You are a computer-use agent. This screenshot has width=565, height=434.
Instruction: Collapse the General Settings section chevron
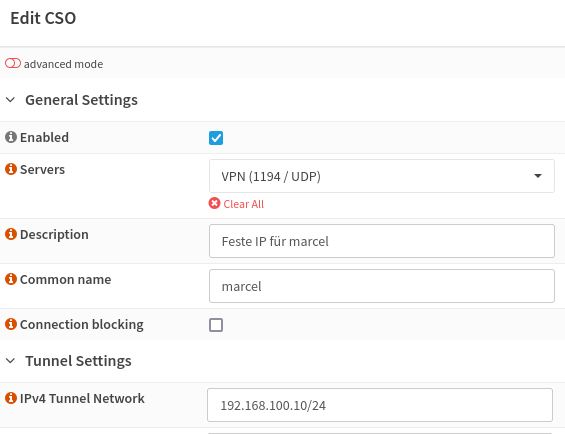(11, 100)
